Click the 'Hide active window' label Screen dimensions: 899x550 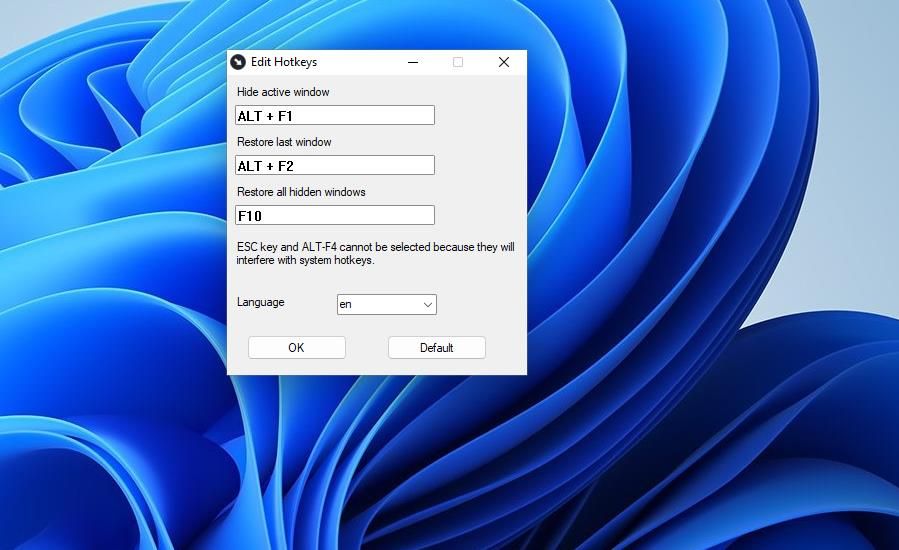pyautogui.click(x=283, y=92)
